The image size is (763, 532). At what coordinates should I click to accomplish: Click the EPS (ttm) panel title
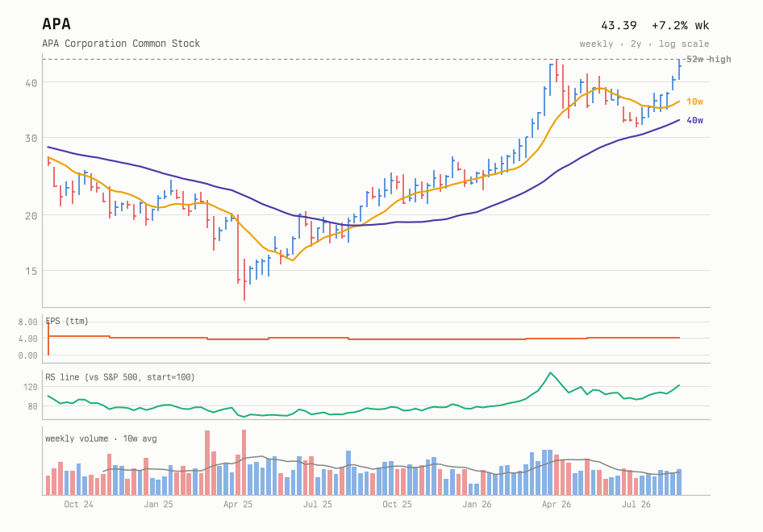click(67, 321)
